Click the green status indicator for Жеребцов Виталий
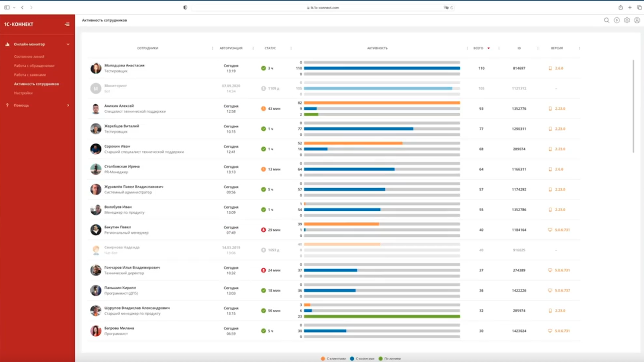Viewport: 644px width, 362px height. (x=263, y=129)
